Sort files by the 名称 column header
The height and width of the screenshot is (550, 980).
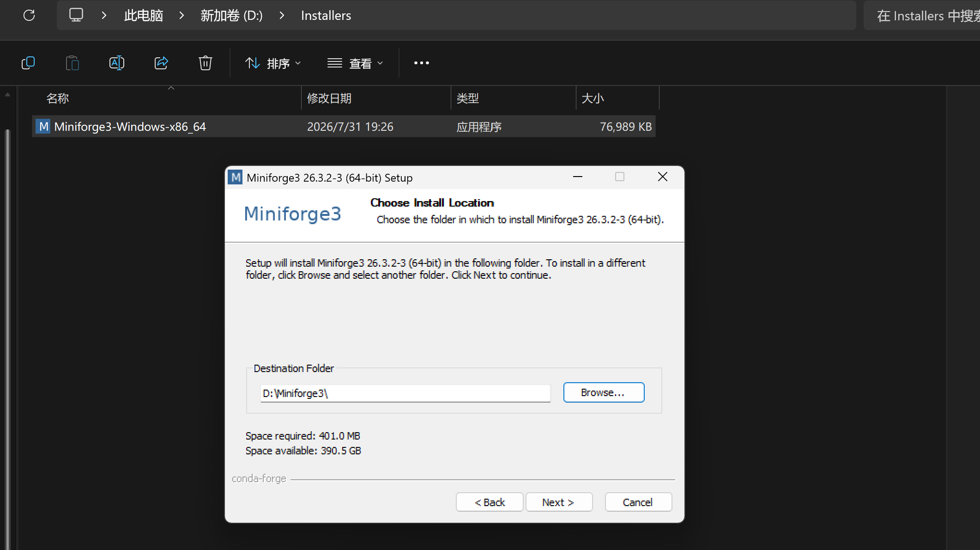click(57, 98)
